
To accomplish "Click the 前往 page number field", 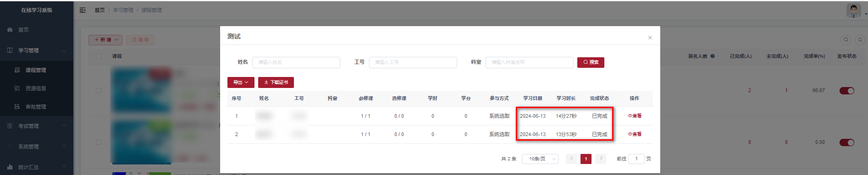I will (x=636, y=159).
